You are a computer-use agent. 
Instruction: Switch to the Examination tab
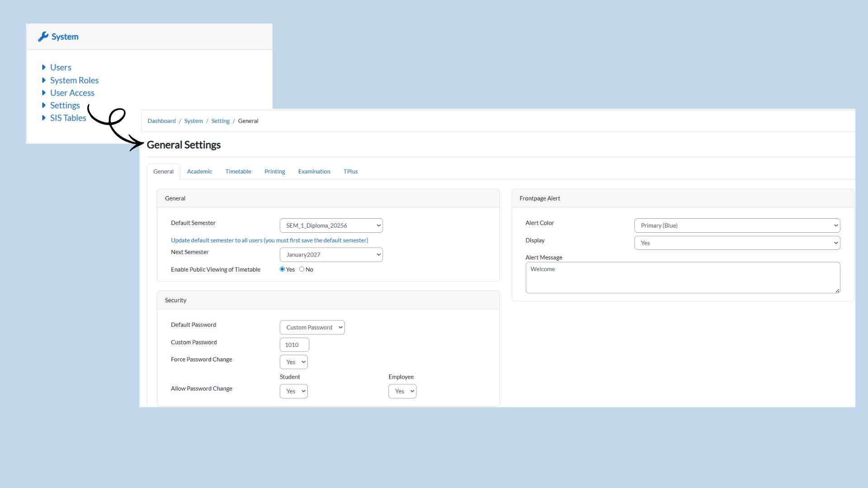click(x=314, y=172)
